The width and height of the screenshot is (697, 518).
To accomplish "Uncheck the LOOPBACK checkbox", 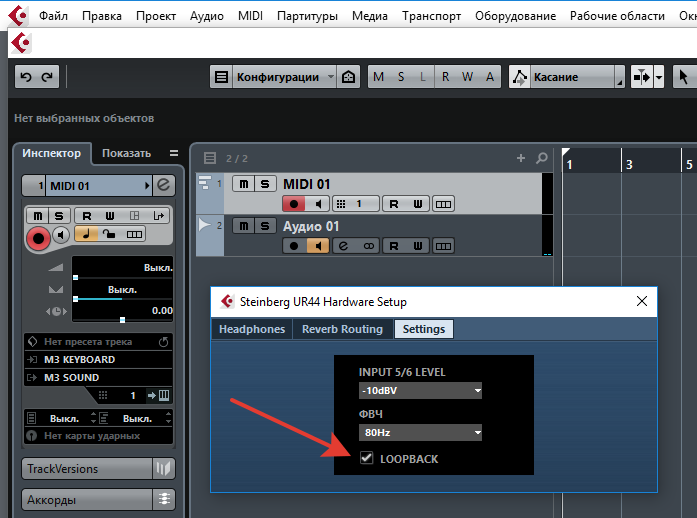I will [x=367, y=458].
